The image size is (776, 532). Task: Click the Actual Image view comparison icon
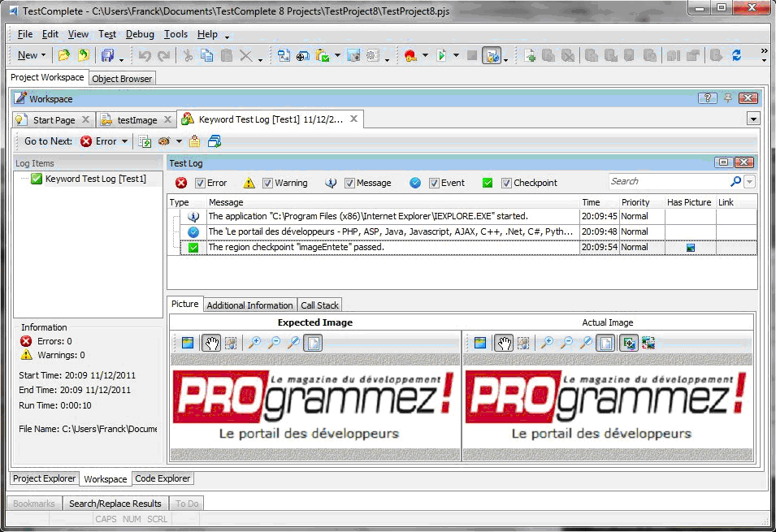(629, 343)
